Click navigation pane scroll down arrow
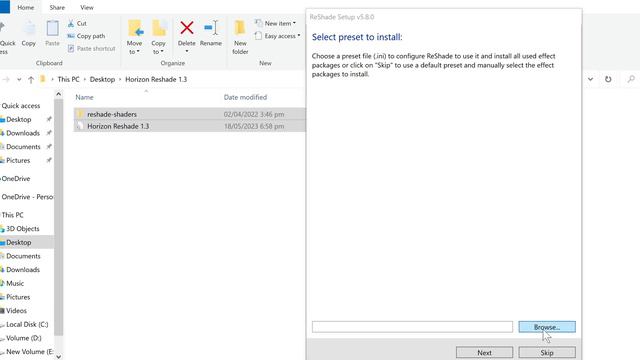 (x=58, y=356)
